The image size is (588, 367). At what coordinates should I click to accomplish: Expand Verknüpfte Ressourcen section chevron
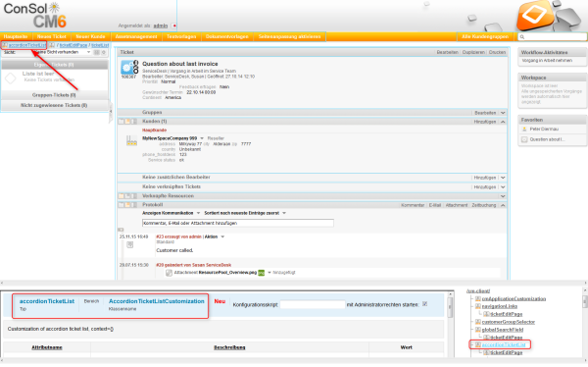click(x=503, y=196)
